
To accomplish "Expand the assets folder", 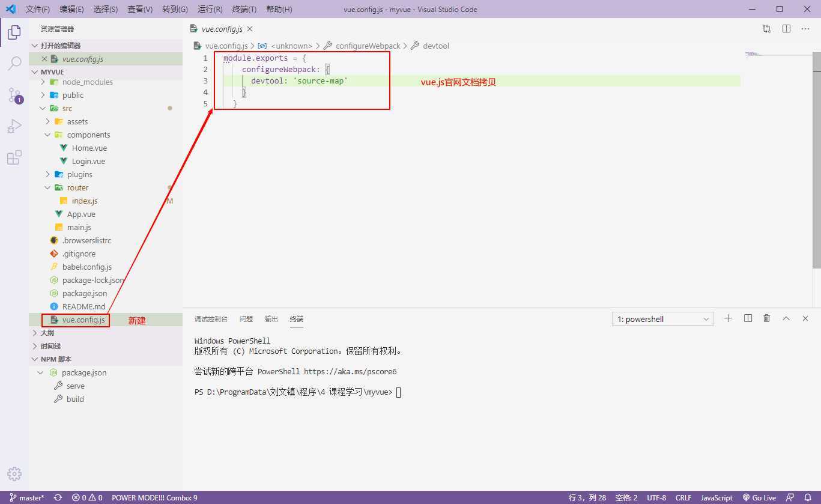I will 47,121.
